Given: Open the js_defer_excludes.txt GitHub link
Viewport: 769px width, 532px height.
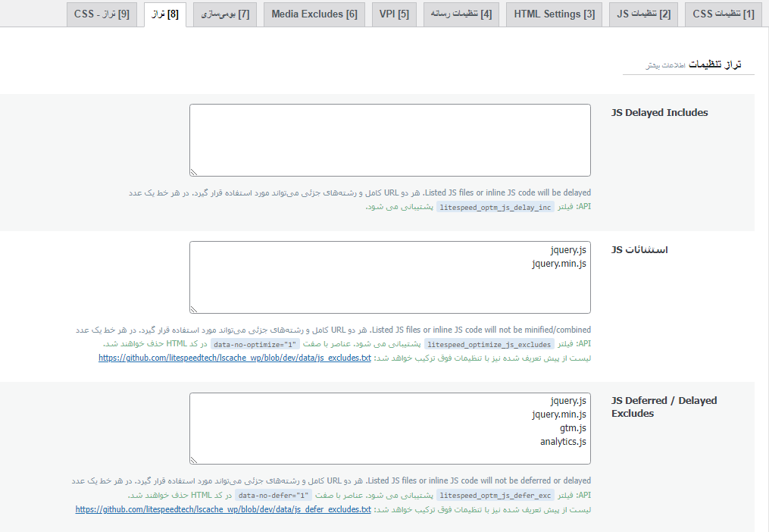Looking at the screenshot, I should tap(224, 509).
